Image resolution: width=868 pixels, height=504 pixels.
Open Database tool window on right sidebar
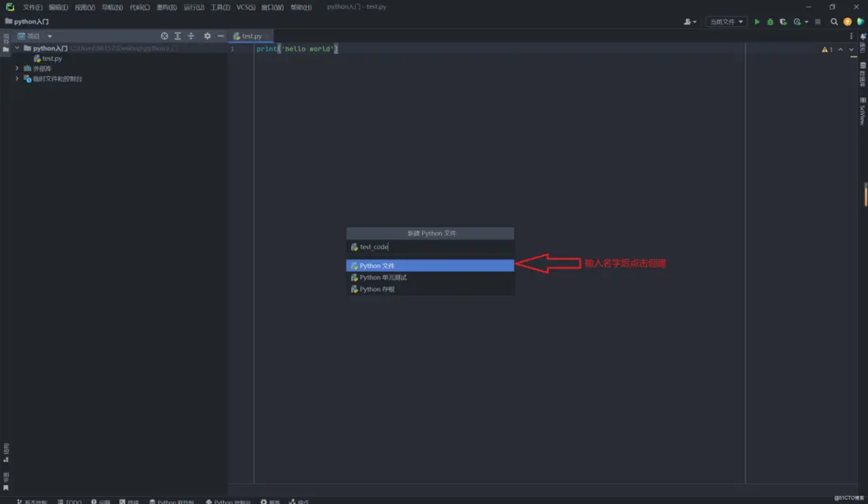tap(862, 73)
